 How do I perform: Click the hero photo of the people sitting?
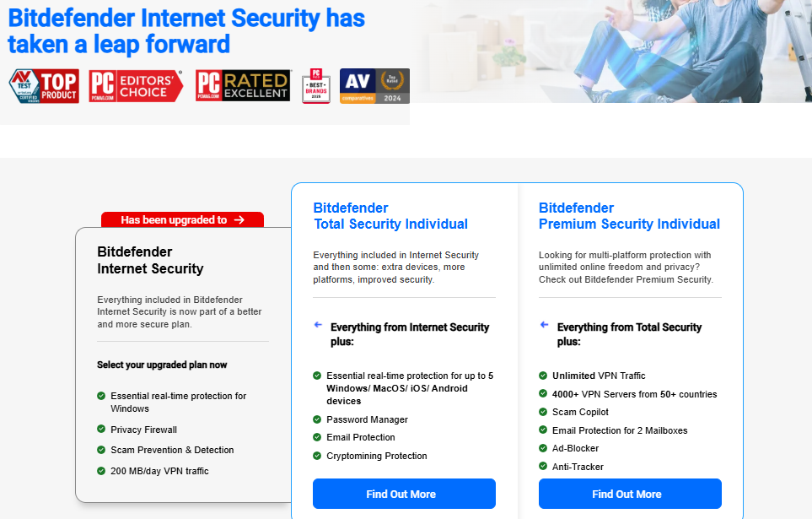point(611,51)
